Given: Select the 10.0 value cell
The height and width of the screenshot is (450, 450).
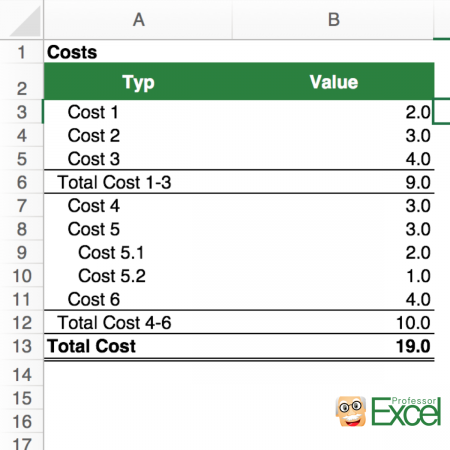Looking at the screenshot, I should pyautogui.click(x=333, y=322).
